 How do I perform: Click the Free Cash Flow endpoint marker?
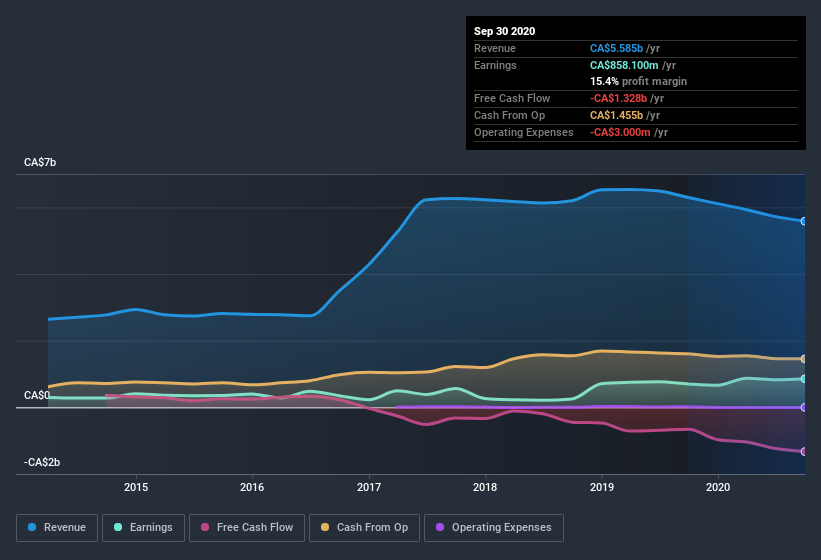click(x=804, y=451)
